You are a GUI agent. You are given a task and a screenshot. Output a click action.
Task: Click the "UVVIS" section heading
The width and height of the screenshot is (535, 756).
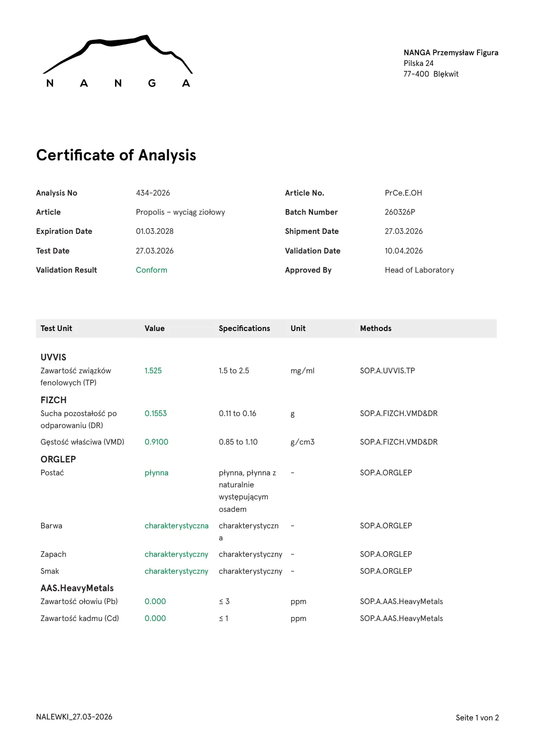coord(53,357)
